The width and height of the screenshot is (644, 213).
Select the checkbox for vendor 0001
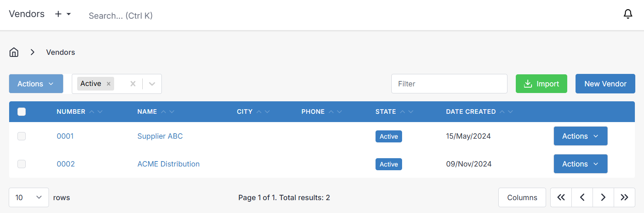pos(22,136)
